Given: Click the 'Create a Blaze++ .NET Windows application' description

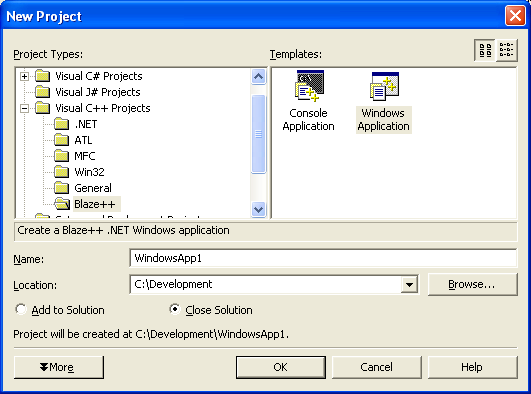Looking at the screenshot, I should click(123, 230).
